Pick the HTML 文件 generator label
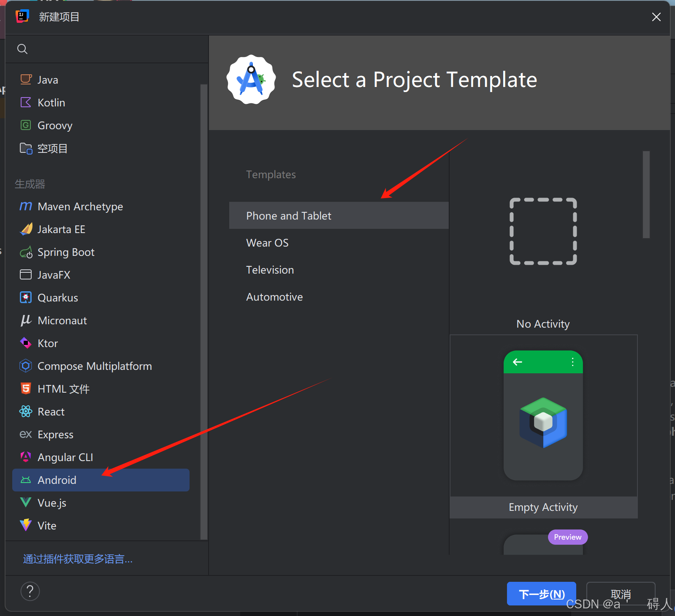 [63, 389]
